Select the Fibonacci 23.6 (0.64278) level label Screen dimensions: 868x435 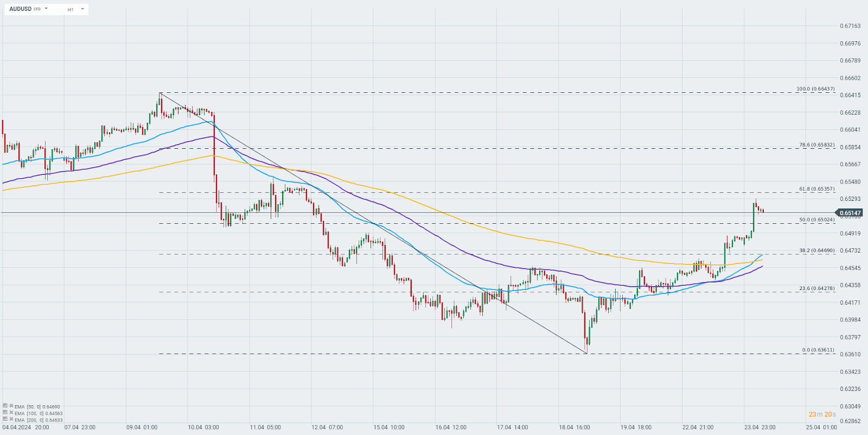(x=817, y=288)
